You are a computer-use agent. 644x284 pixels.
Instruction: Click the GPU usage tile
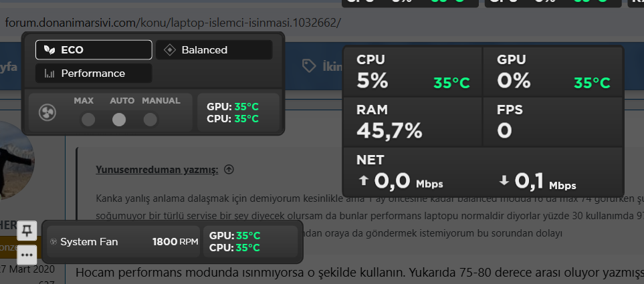point(553,72)
